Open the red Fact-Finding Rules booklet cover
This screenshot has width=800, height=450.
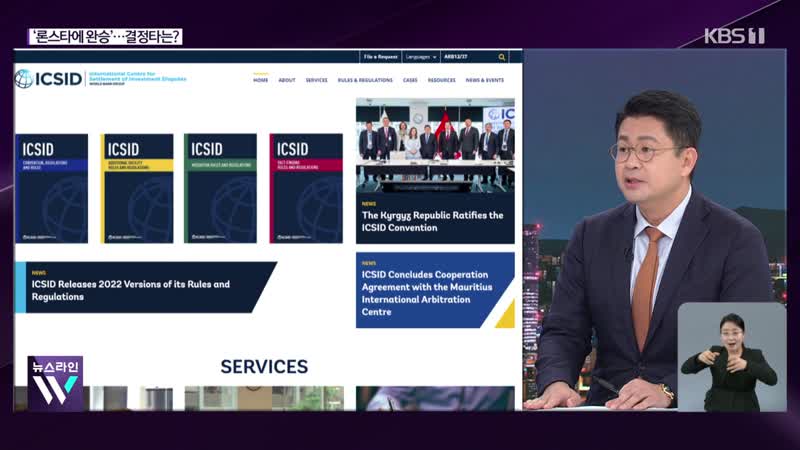click(306, 188)
